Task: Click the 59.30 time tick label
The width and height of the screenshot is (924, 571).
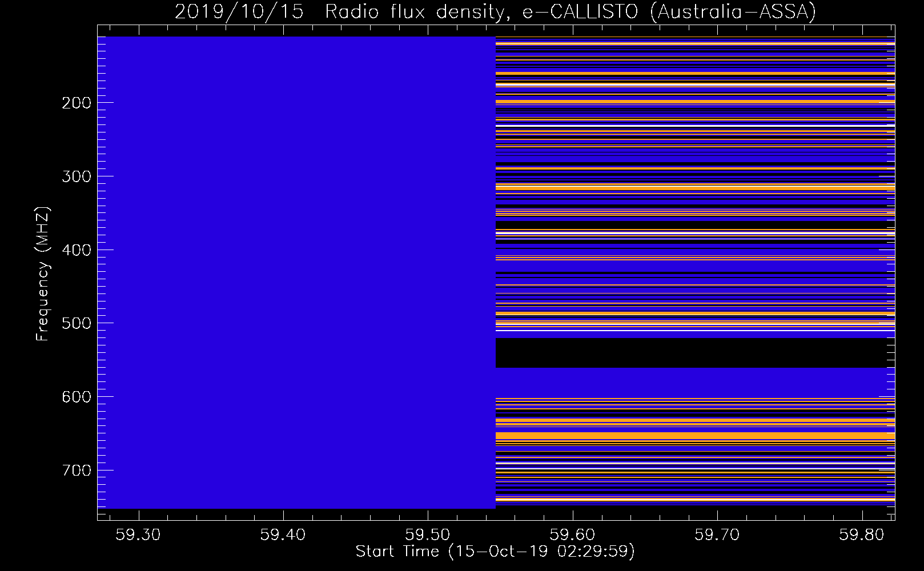Action: pyautogui.click(x=138, y=535)
